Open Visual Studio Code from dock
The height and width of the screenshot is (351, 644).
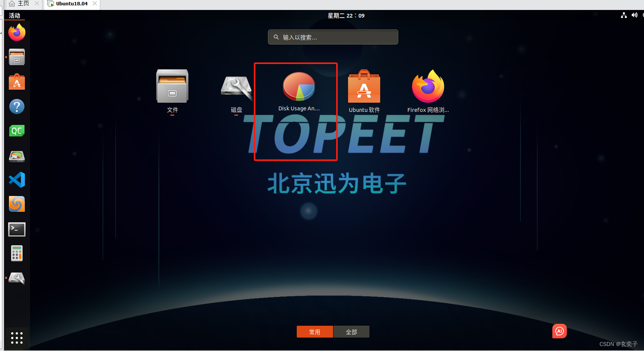17,180
